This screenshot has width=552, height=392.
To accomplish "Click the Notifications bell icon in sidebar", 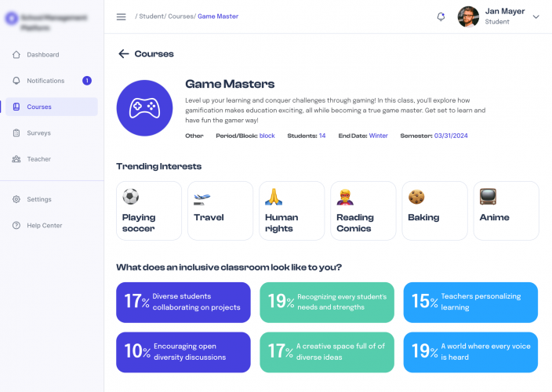I will pyautogui.click(x=16, y=81).
